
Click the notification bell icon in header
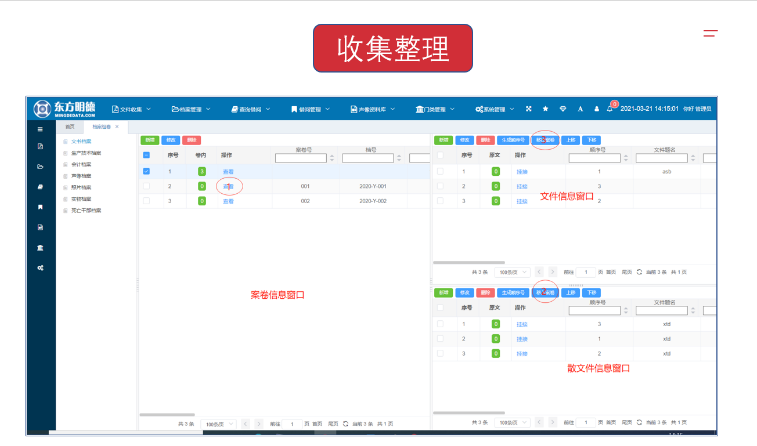pos(609,108)
